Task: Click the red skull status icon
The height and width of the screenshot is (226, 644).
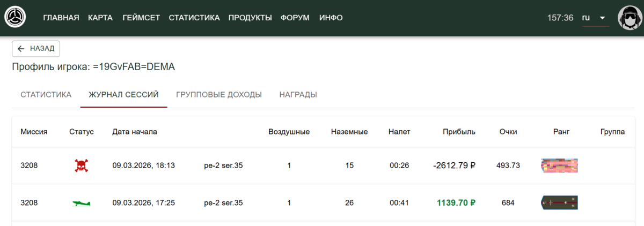Action: [82, 165]
